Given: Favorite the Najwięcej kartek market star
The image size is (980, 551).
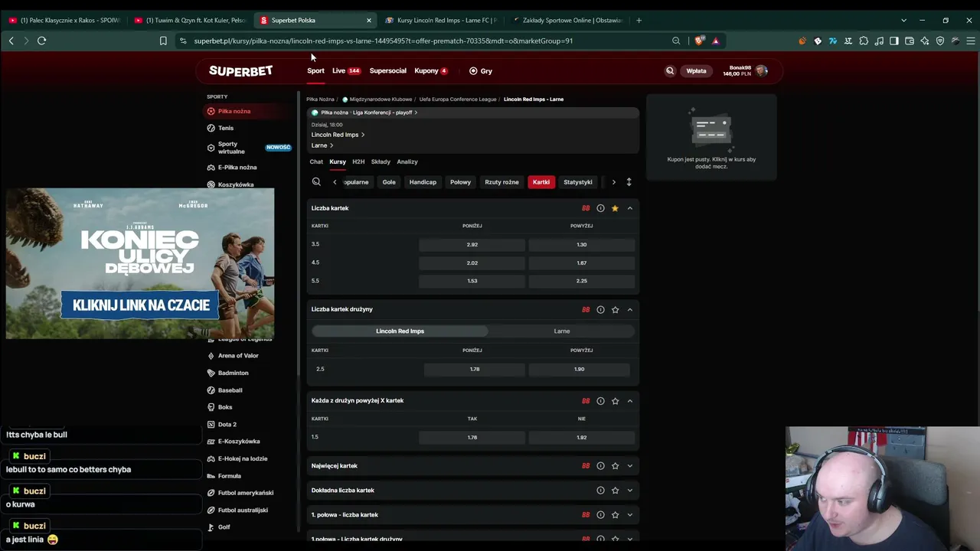Looking at the screenshot, I should (x=615, y=466).
